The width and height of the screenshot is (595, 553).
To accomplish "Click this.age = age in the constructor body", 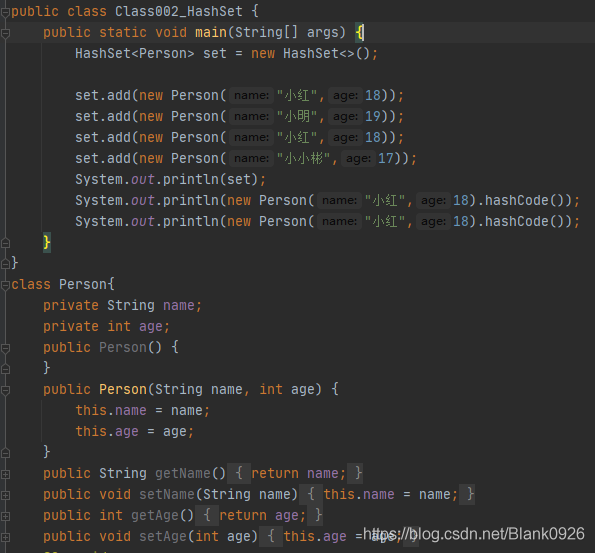I will tap(134, 432).
